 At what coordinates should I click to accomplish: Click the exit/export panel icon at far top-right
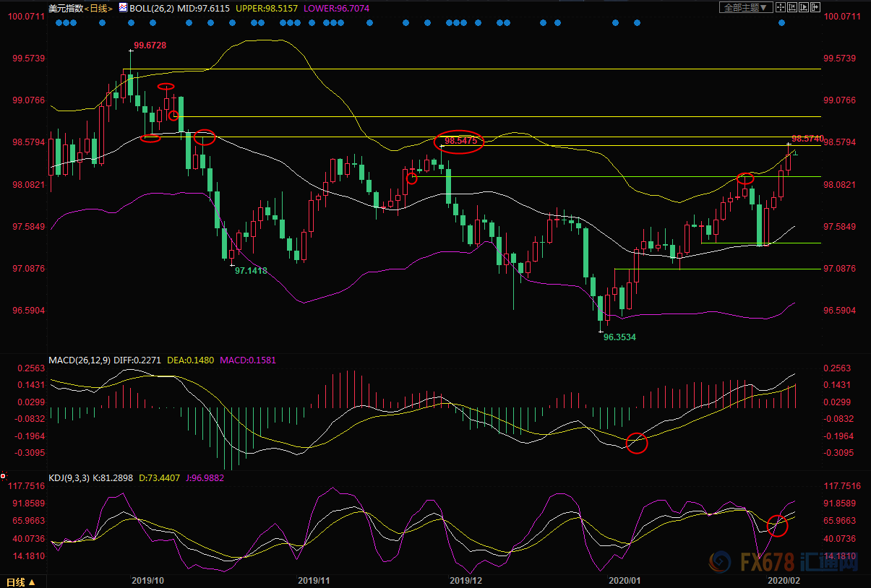(x=815, y=7)
